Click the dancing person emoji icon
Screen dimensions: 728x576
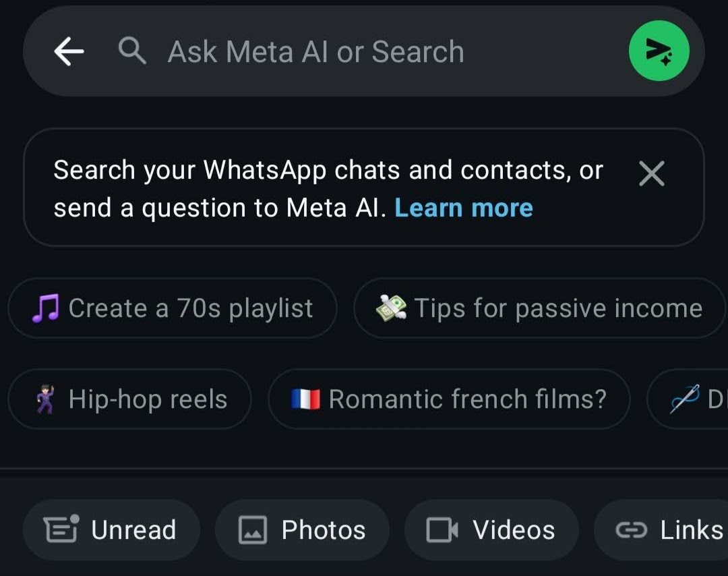pyautogui.click(x=46, y=399)
